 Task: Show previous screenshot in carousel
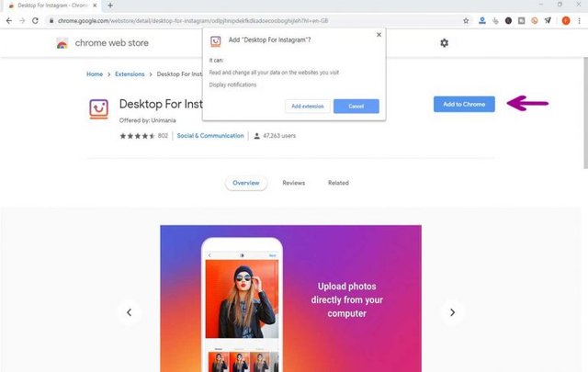pos(129,312)
